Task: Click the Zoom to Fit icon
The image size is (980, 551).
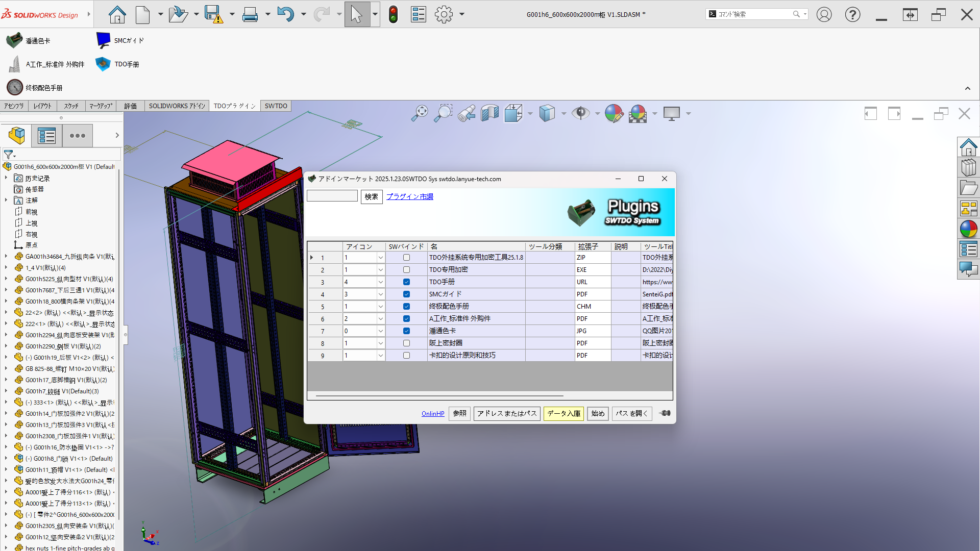Action: pos(420,113)
